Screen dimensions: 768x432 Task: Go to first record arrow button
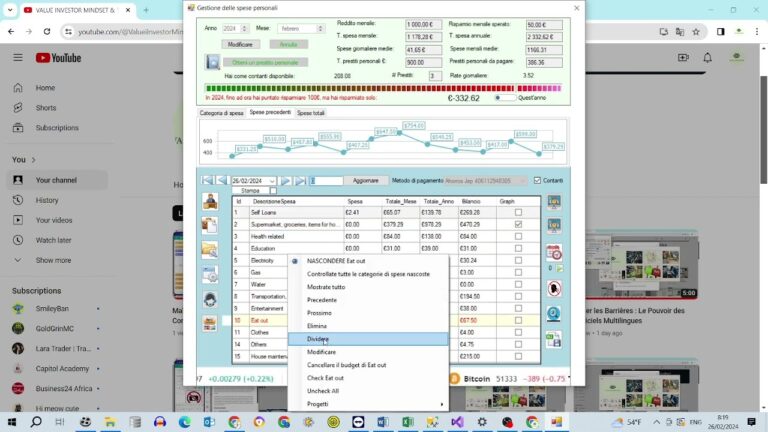[207, 181]
